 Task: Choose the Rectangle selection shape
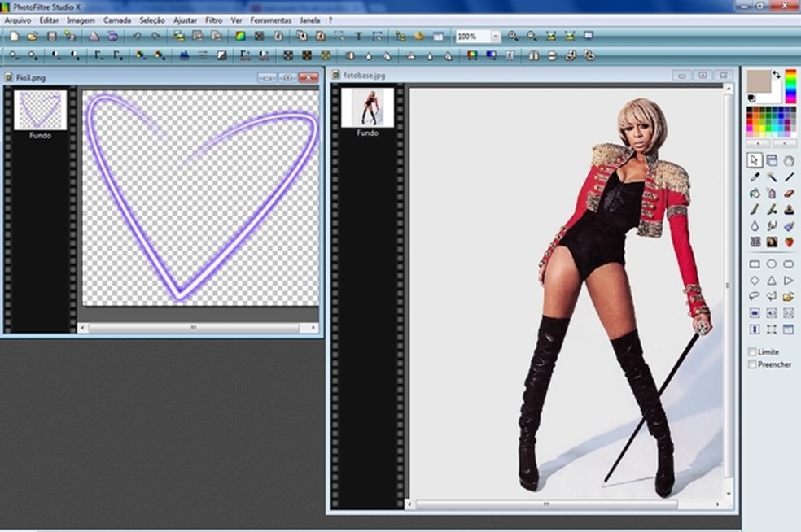[755, 264]
